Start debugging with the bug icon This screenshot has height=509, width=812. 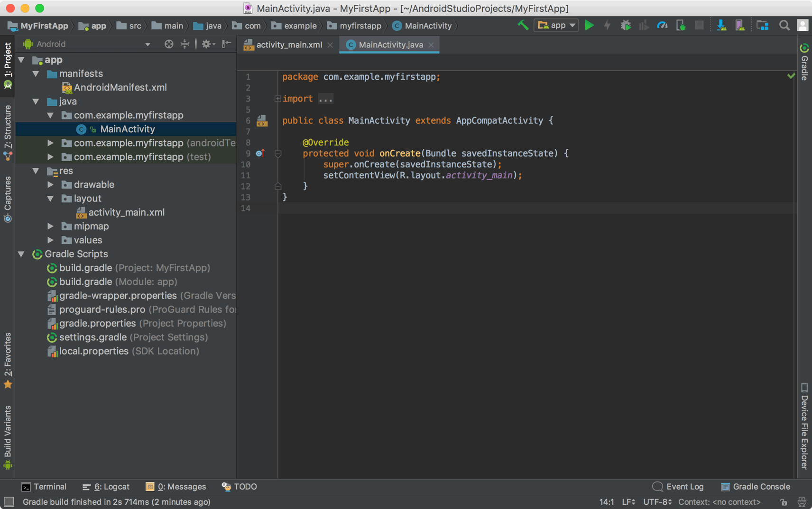[626, 26]
